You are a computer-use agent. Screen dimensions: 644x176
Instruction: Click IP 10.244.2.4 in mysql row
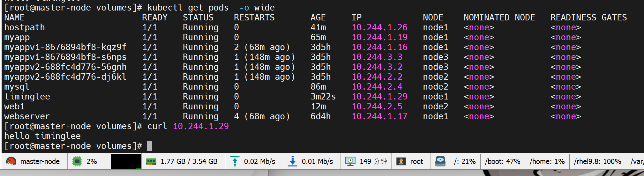(x=377, y=87)
